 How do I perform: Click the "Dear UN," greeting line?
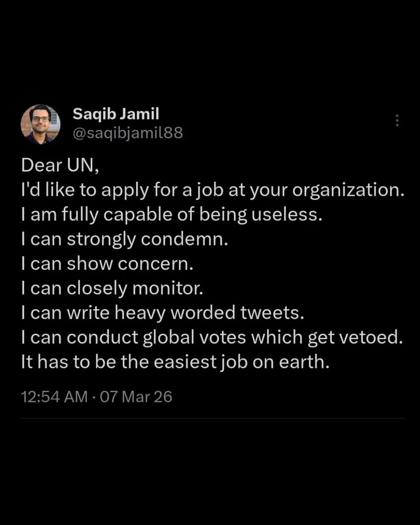(x=60, y=165)
